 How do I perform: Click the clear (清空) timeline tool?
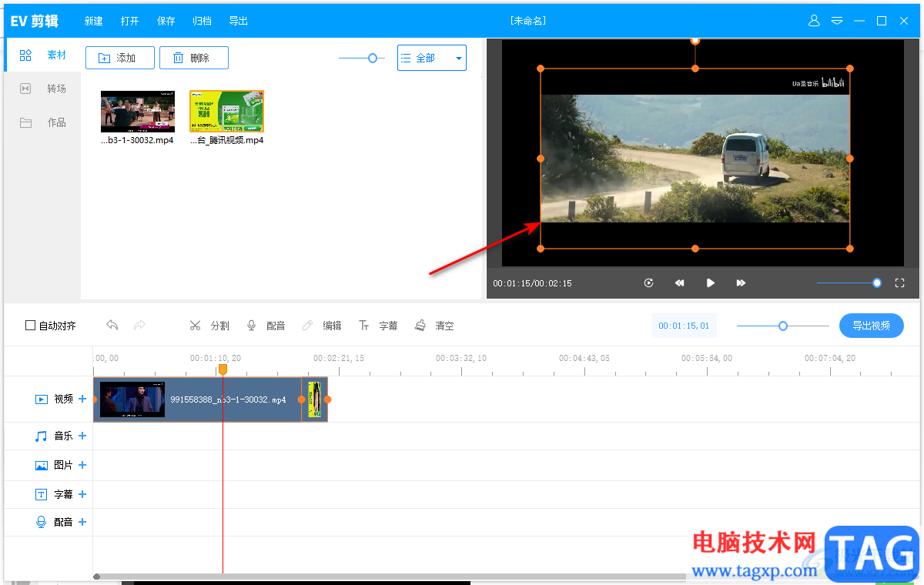(434, 326)
